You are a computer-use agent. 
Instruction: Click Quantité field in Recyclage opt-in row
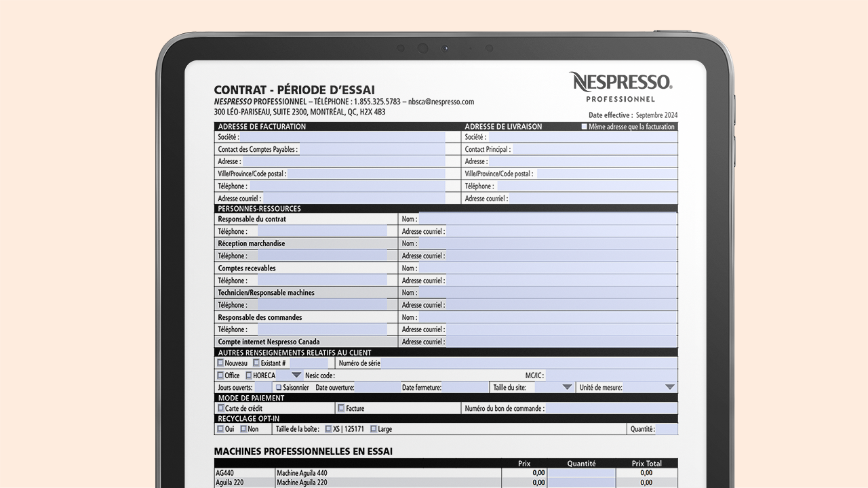pos(667,428)
